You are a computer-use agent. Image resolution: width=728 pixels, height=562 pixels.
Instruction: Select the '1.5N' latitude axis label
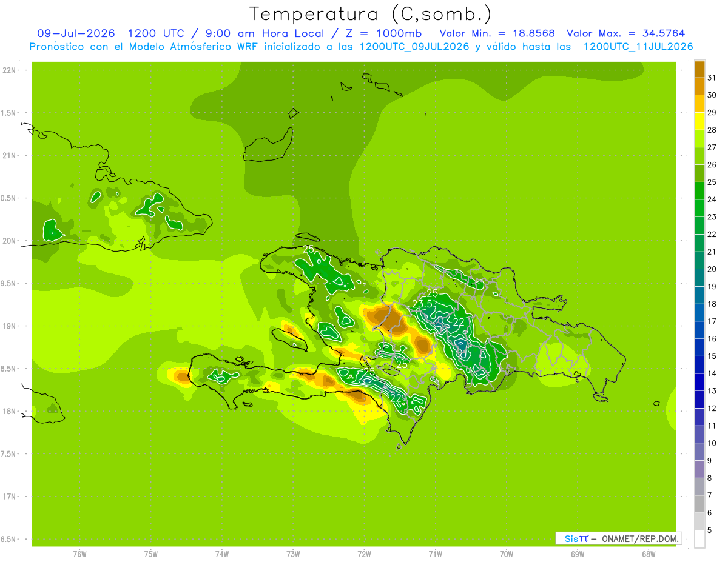coord(8,113)
